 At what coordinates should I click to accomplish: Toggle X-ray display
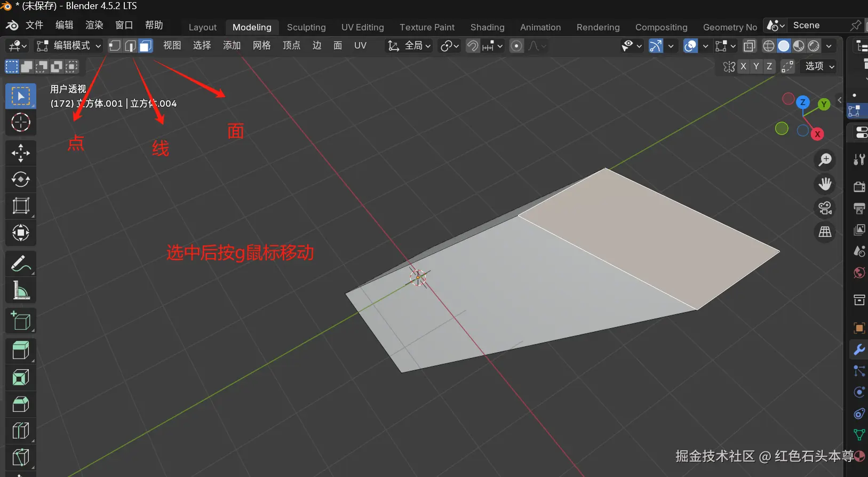750,46
